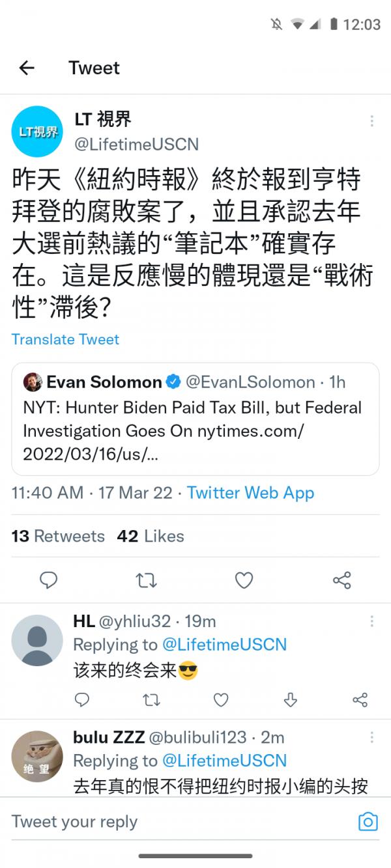Open overflow menu on HL's reply
The height and width of the screenshot is (868, 391).
[371, 621]
